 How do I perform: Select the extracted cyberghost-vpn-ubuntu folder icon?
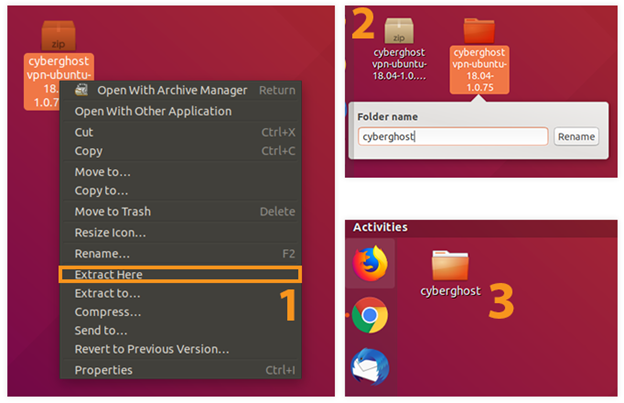pos(479,31)
